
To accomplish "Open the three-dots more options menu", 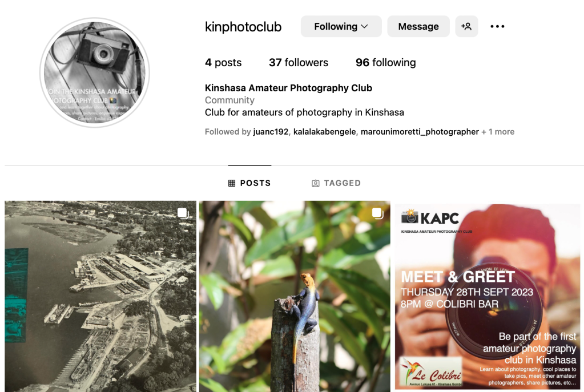I will point(497,26).
